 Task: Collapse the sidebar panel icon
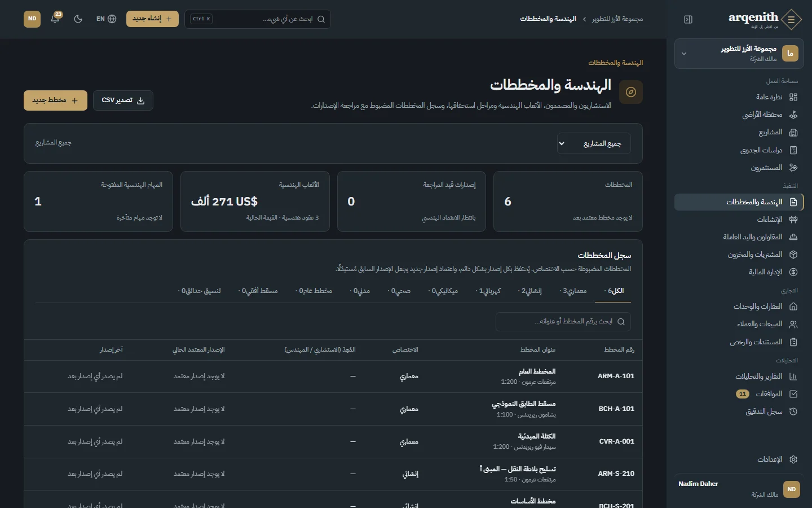click(688, 19)
